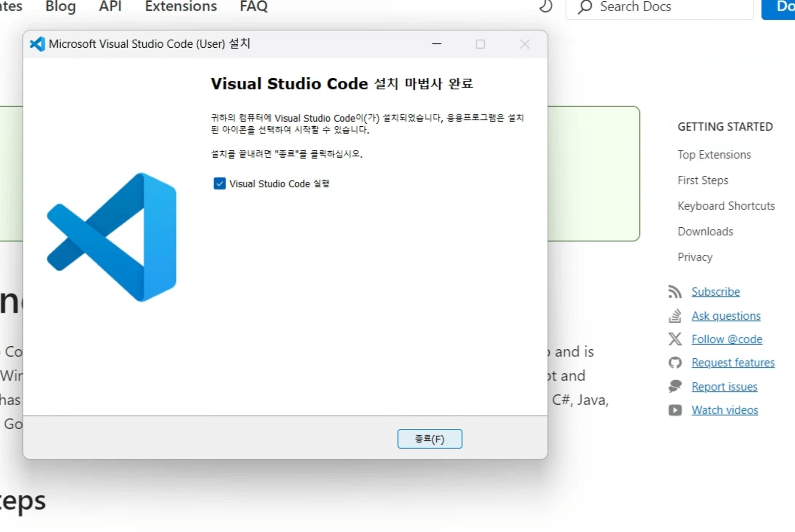The height and width of the screenshot is (532, 795).
Task: Open the Blog page in website nav
Action: point(60,7)
